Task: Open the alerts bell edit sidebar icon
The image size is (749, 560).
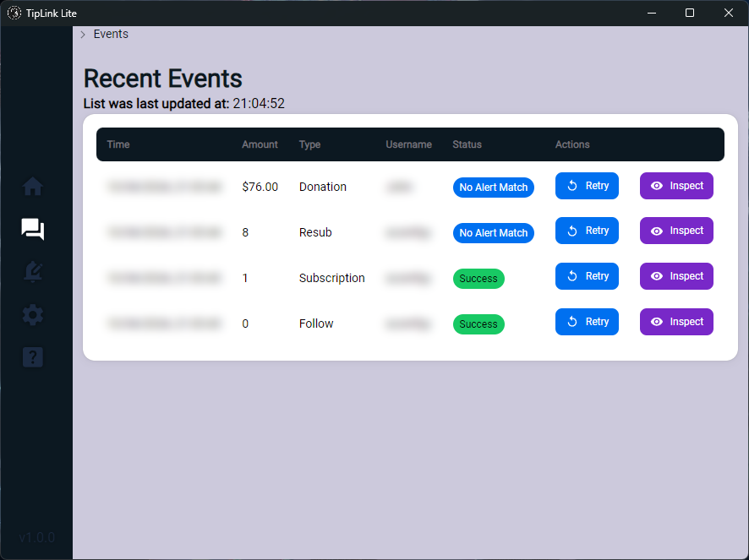Action: (x=32, y=272)
